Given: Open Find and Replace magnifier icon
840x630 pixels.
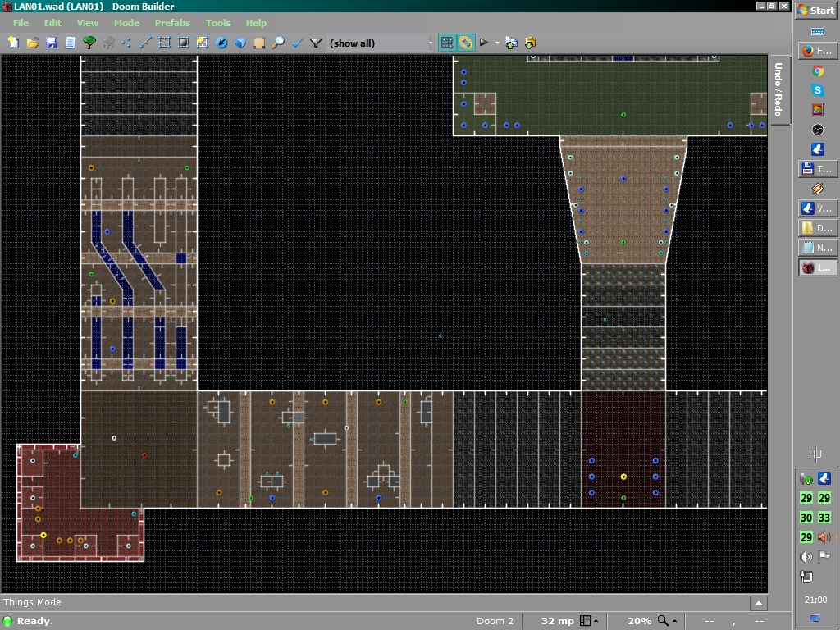Looking at the screenshot, I should tap(278, 43).
